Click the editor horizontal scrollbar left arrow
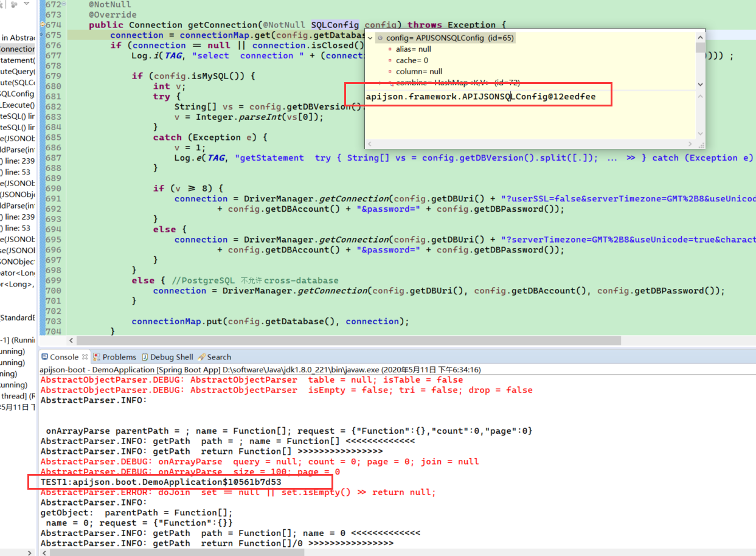This screenshot has height=556, width=756. (72, 341)
